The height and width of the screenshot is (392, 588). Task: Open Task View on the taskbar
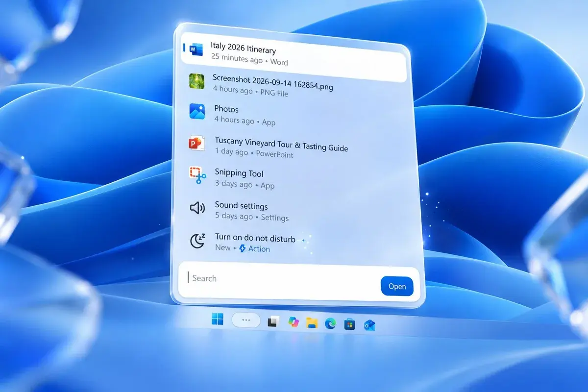(x=273, y=322)
